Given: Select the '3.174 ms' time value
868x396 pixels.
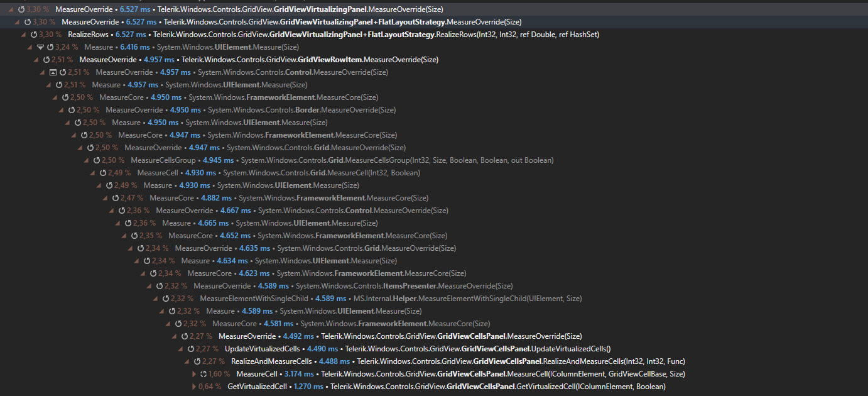Looking at the screenshot, I should pyautogui.click(x=300, y=374).
